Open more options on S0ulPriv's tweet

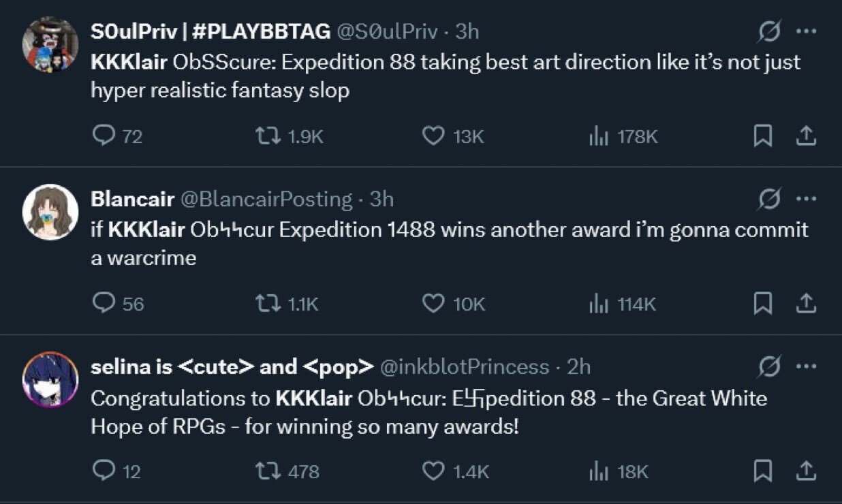[x=806, y=31]
